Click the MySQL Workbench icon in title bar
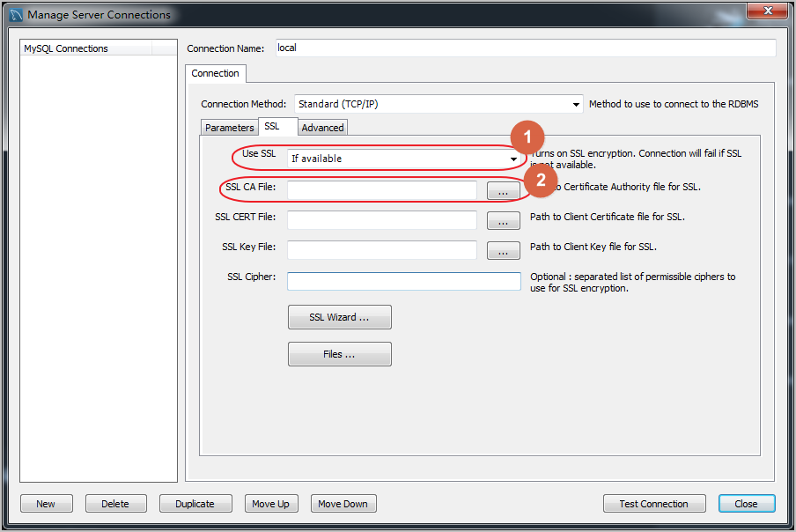The width and height of the screenshot is (796, 532). [16, 15]
